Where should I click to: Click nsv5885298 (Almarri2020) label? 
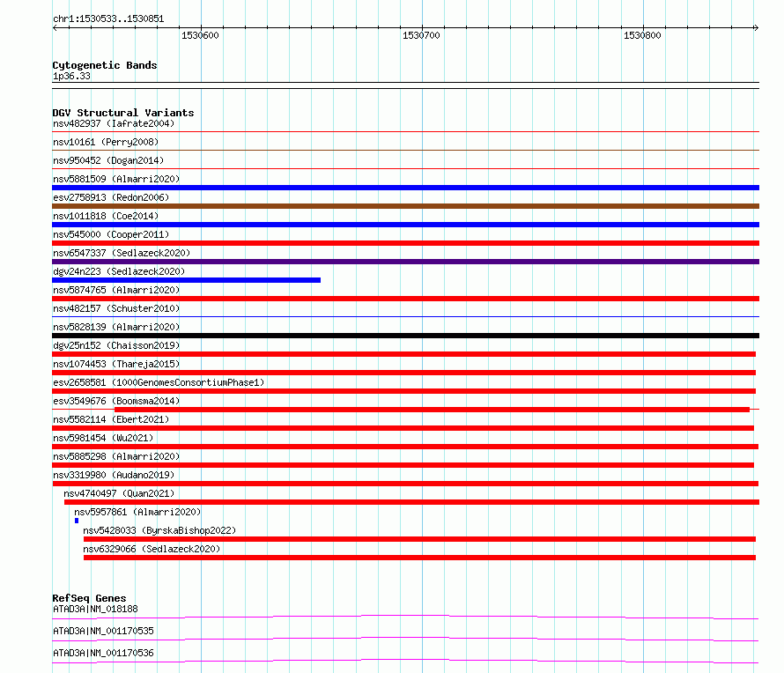pos(116,456)
